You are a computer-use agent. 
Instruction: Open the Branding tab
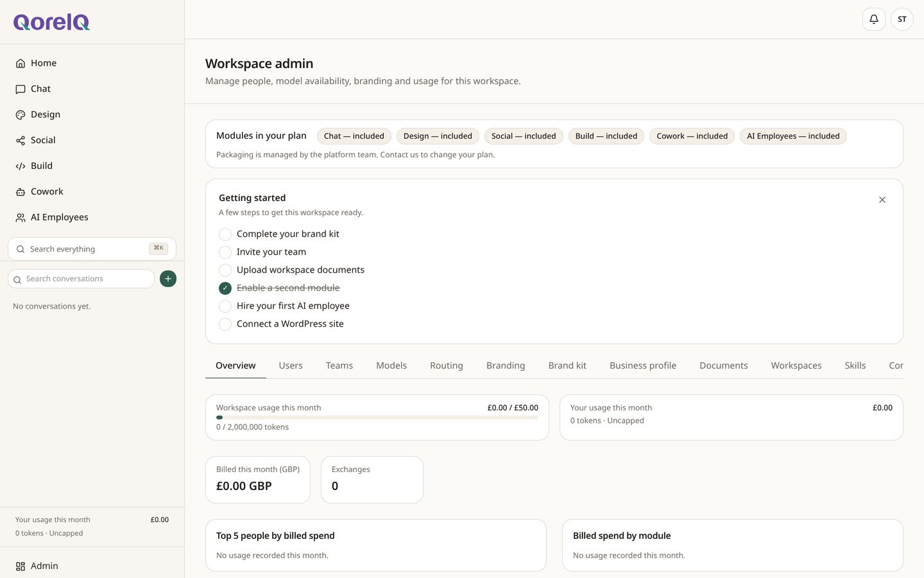click(506, 365)
